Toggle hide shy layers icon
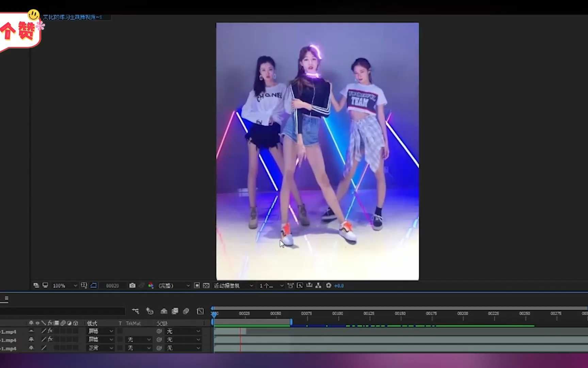 164,311
